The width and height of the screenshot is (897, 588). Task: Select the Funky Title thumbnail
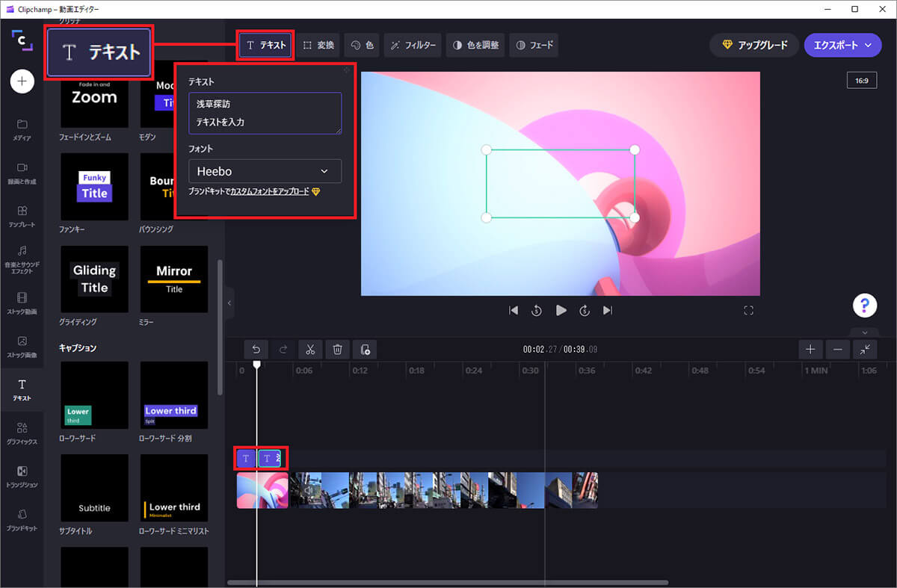coord(94,187)
